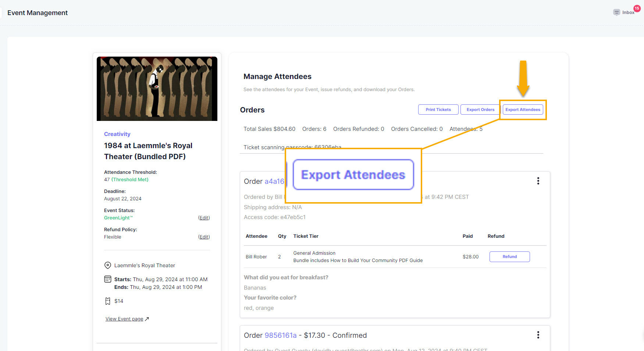Screen dimensions: 644x351
Task: Open the Inbox message icon
Action: pos(616,12)
